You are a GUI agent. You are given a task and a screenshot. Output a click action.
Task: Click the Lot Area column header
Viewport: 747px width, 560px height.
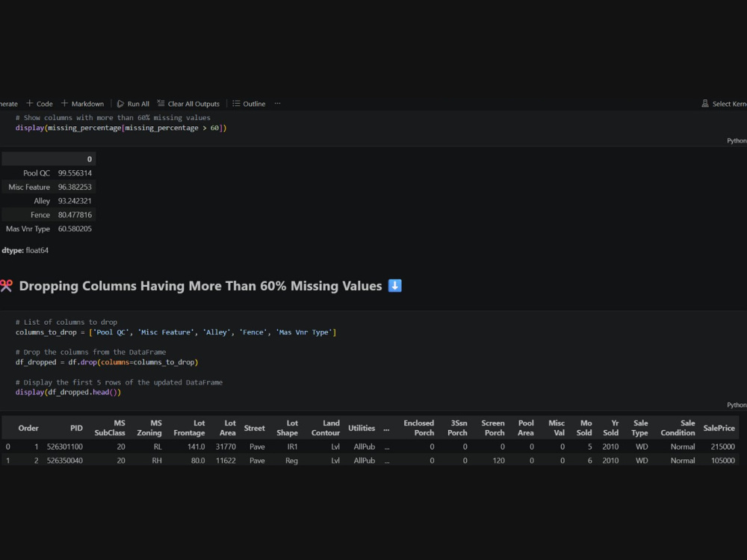pos(227,428)
